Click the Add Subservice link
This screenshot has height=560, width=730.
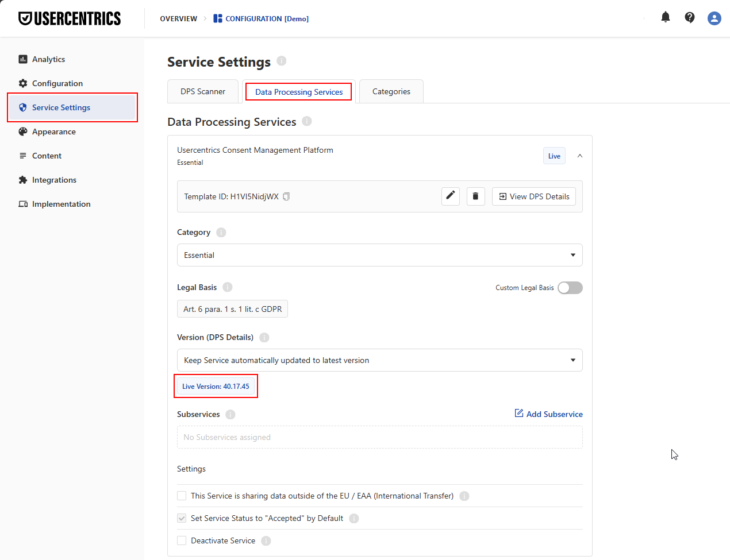pyautogui.click(x=548, y=414)
